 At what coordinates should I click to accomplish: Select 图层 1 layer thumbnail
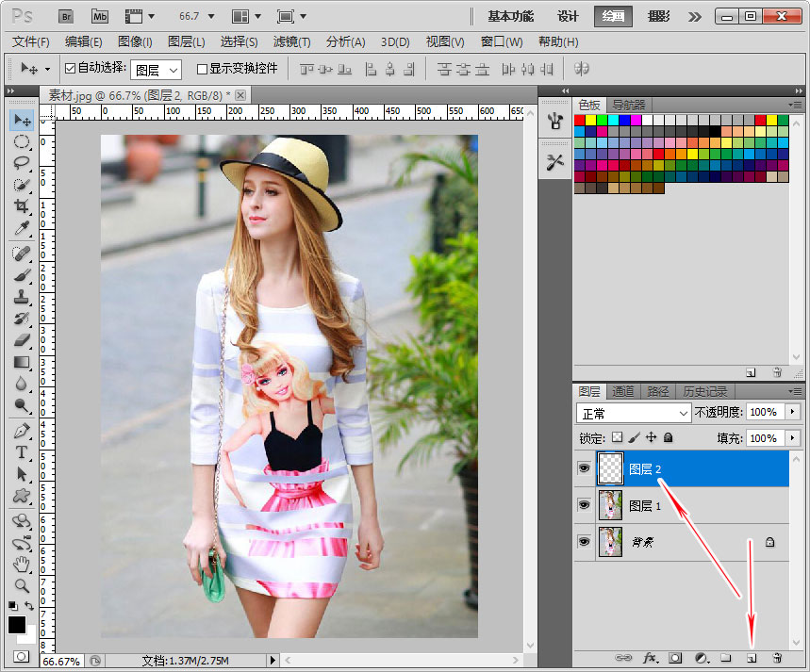point(610,505)
